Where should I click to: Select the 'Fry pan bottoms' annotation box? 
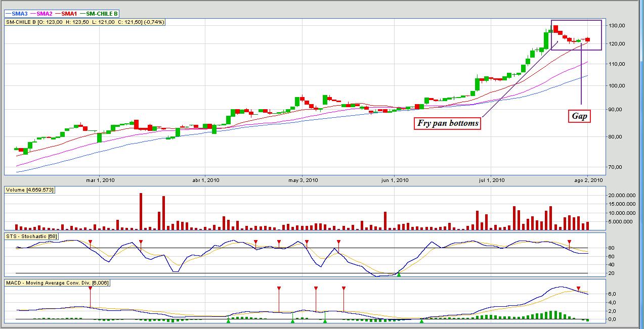point(448,123)
